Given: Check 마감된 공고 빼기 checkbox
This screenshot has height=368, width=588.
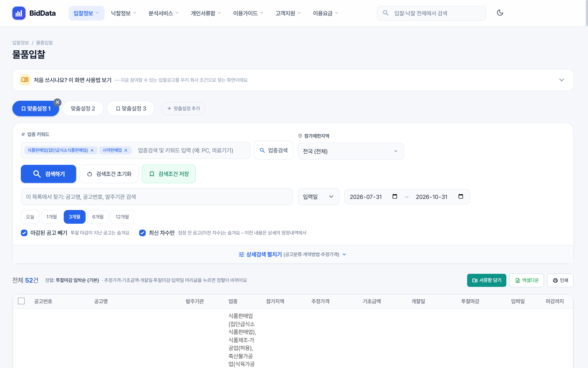Looking at the screenshot, I should 24,233.
